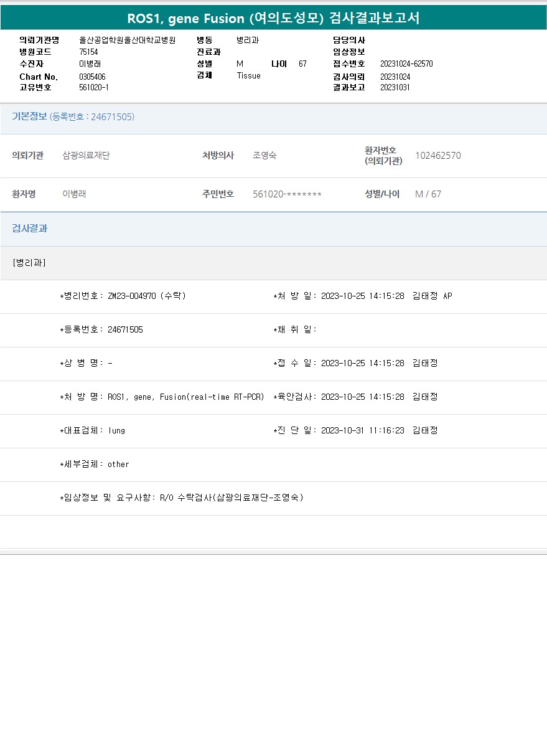
Task: Click the prescribing doctor name 조영숙
Action: 264,155
